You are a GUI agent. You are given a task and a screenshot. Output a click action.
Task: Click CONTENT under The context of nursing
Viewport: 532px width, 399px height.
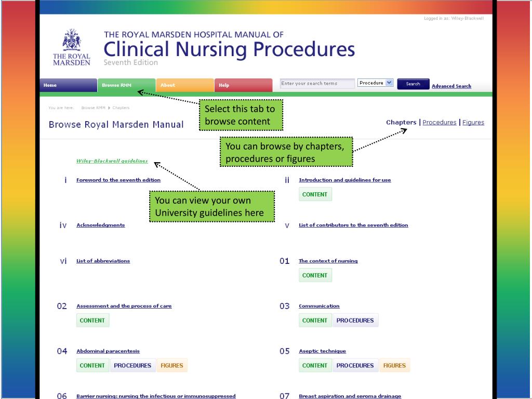click(x=315, y=275)
